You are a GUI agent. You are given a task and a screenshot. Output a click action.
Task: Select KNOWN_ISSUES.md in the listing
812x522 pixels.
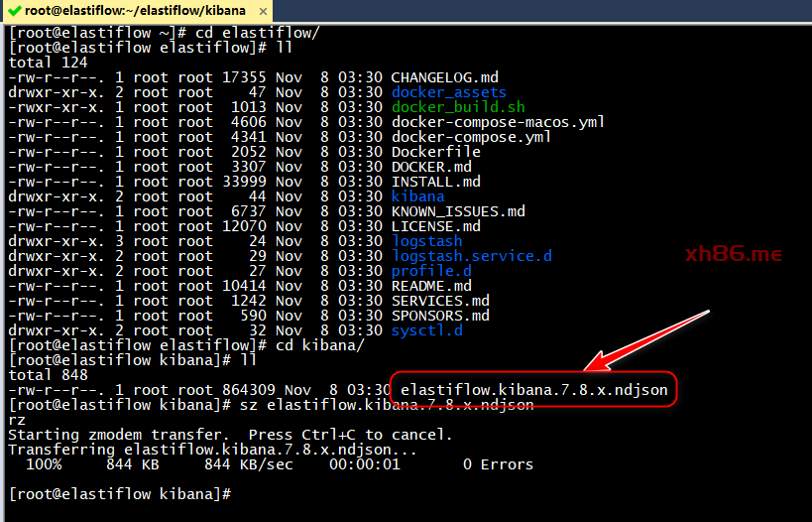(458, 211)
